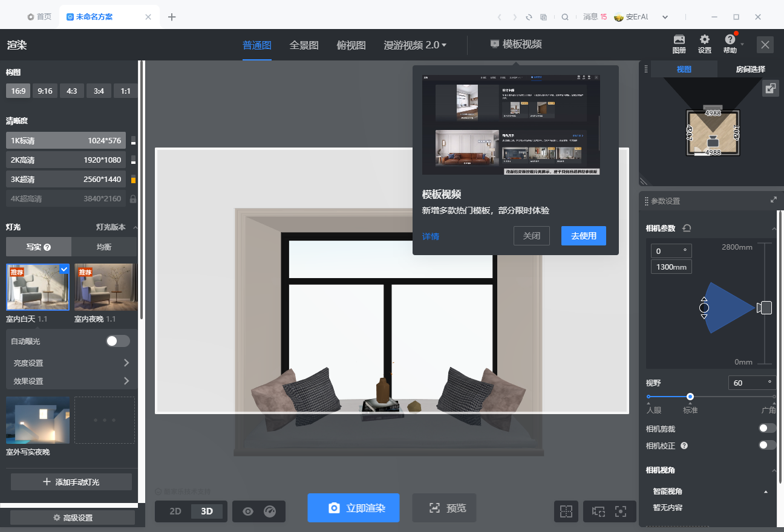
Task: Click 关闭 in template video popup
Action: click(x=532, y=236)
